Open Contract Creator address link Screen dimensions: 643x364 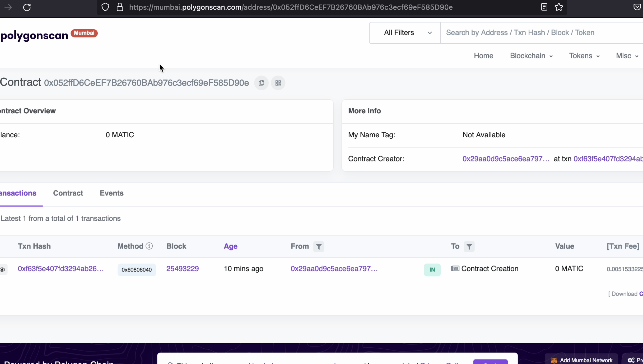click(506, 159)
